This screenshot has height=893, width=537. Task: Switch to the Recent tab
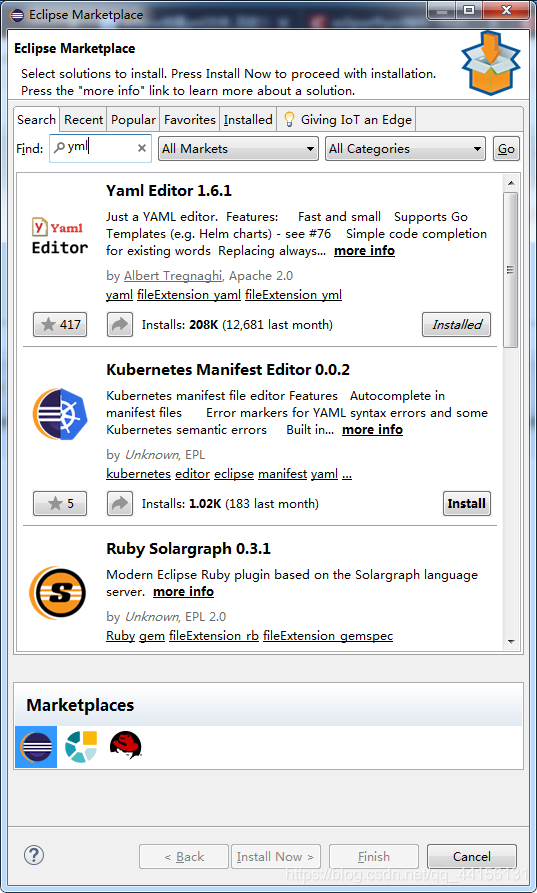pyautogui.click(x=83, y=120)
